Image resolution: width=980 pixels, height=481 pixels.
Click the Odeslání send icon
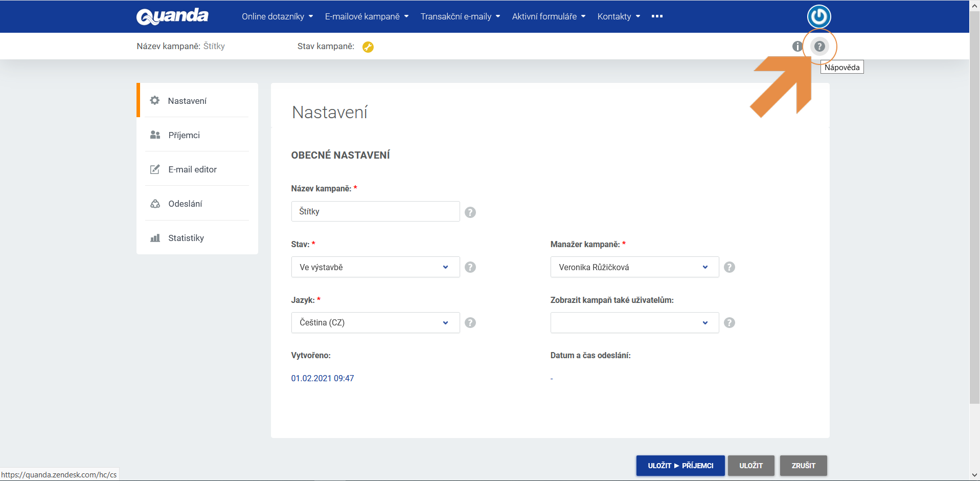[x=155, y=203]
